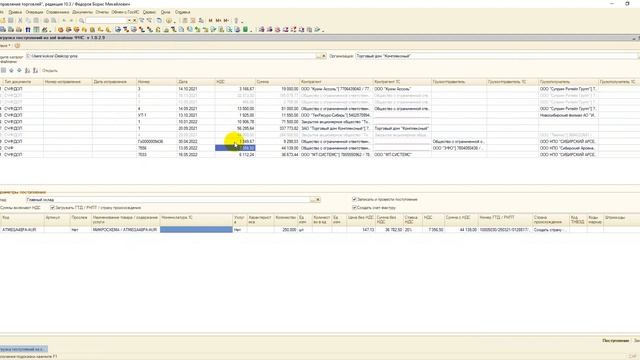This screenshot has width=640, height=360.
Task: Click the Страна происхождения column header
Action: pos(550,220)
